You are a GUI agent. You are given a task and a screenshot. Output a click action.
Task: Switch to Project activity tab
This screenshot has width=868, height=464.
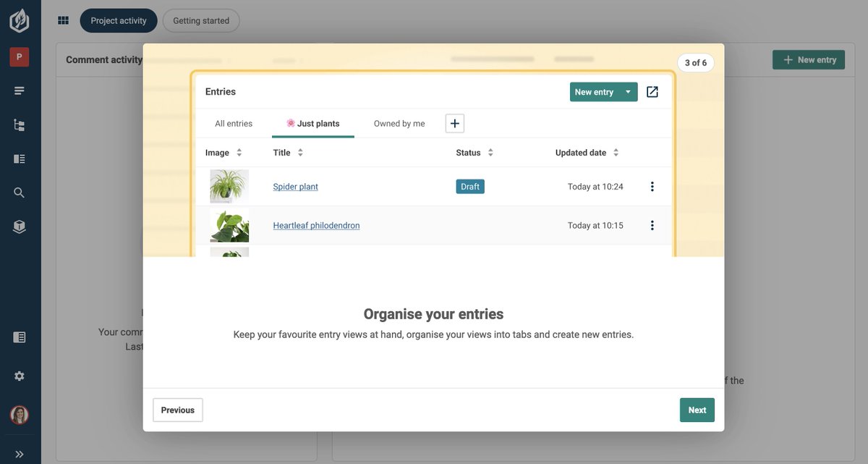pos(119,21)
